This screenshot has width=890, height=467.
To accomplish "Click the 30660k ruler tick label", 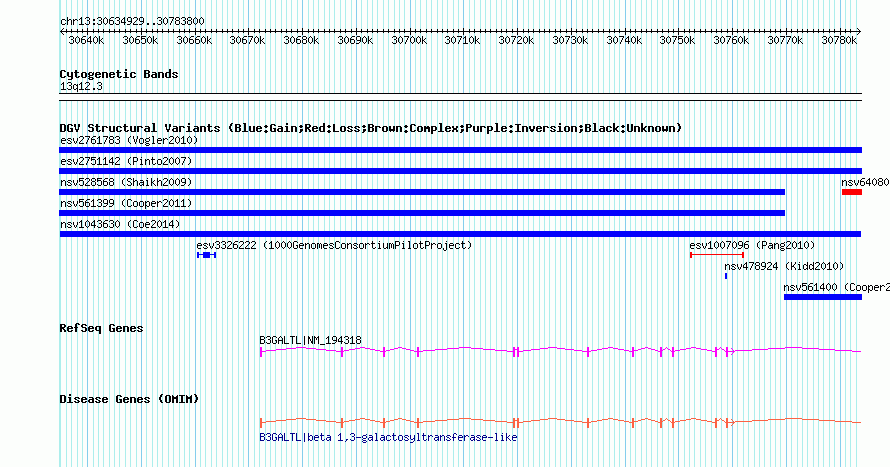I will pyautogui.click(x=194, y=40).
